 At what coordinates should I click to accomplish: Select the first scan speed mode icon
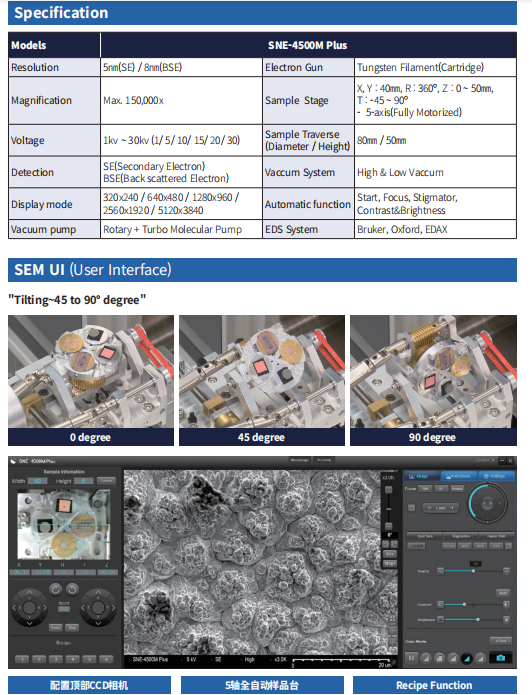coord(425,658)
